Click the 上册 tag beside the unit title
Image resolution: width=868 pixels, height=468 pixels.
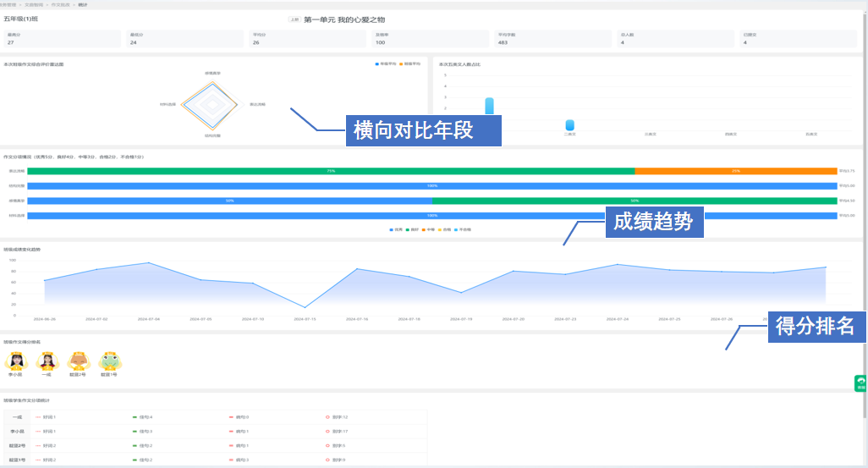294,19
